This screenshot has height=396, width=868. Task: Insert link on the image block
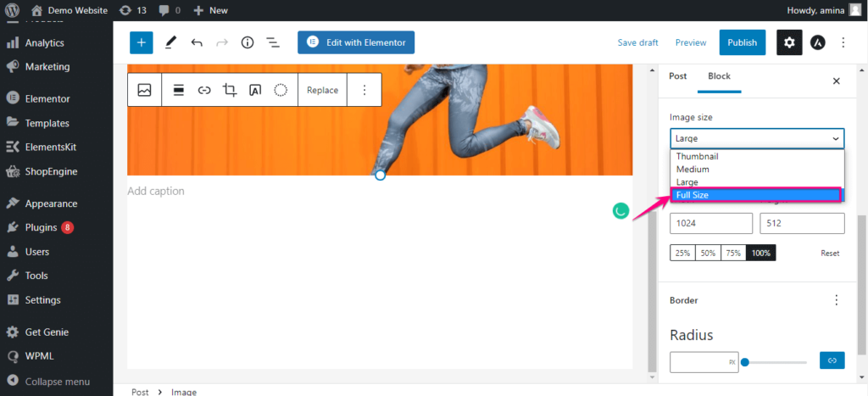pyautogui.click(x=204, y=90)
